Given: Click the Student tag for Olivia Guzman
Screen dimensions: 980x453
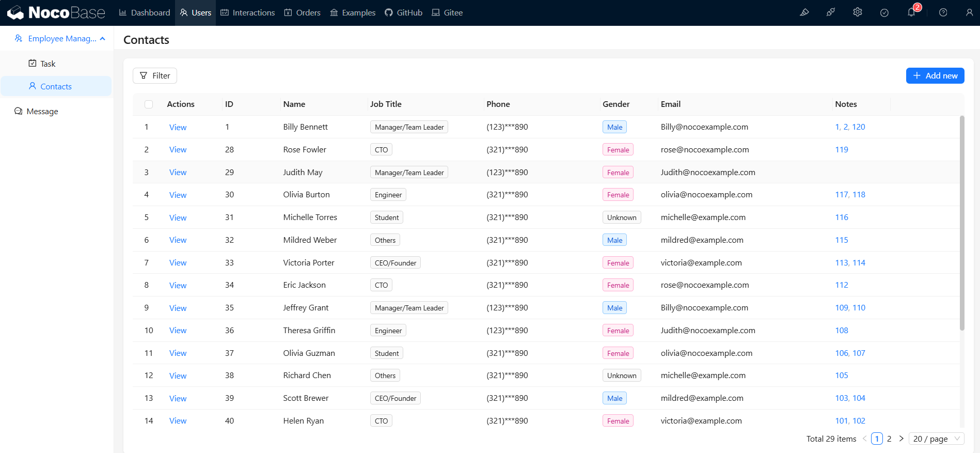Looking at the screenshot, I should tap(387, 353).
